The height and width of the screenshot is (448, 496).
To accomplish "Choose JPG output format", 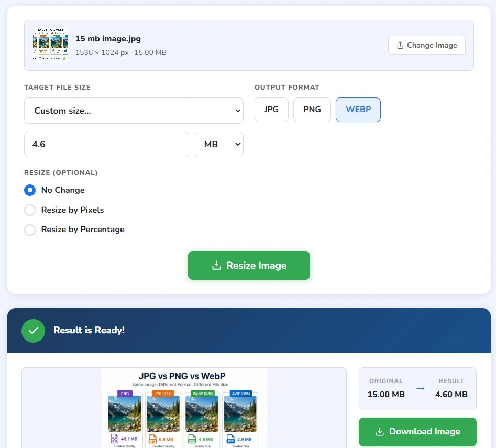I will click(271, 110).
